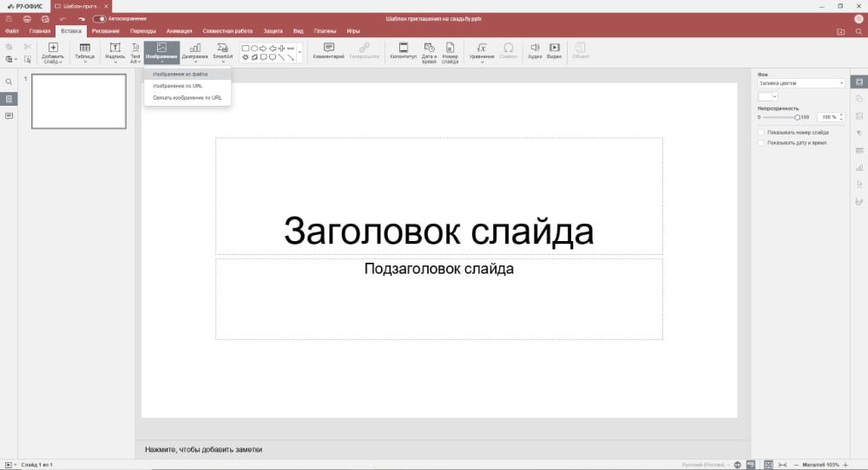Insert Date and Time (Дата и время)
The image size is (868, 470).
(429, 49)
